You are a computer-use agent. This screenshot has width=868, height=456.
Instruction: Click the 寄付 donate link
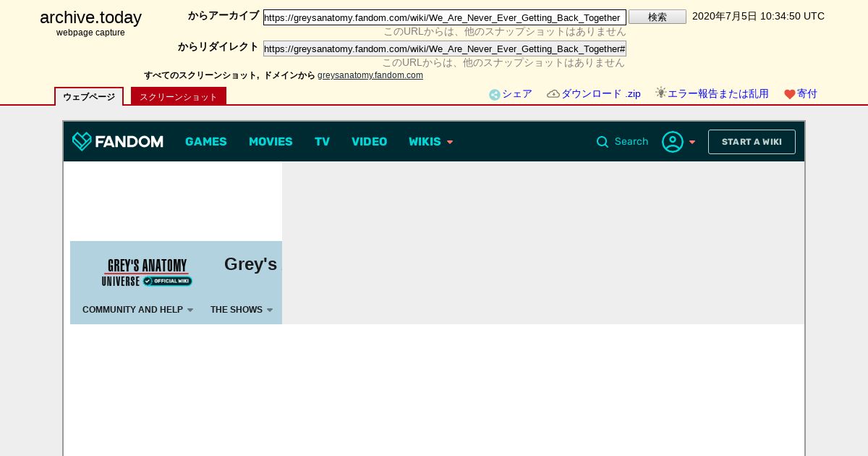tap(807, 94)
